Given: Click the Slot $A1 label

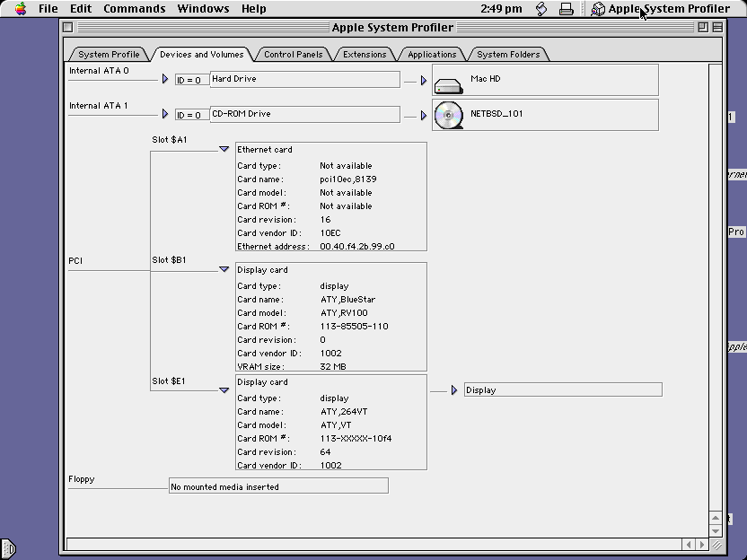Looking at the screenshot, I should tap(170, 139).
